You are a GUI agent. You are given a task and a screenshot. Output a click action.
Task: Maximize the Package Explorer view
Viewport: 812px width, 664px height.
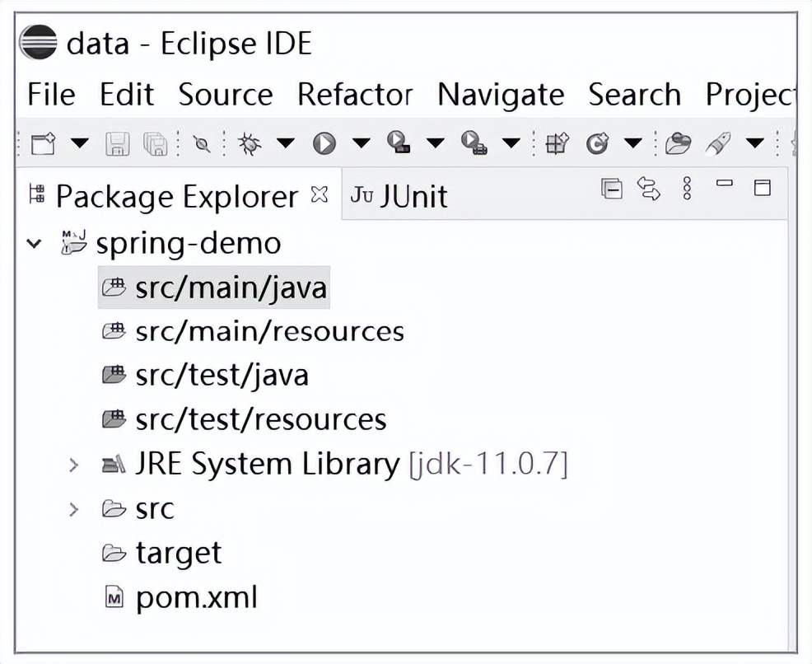[763, 188]
